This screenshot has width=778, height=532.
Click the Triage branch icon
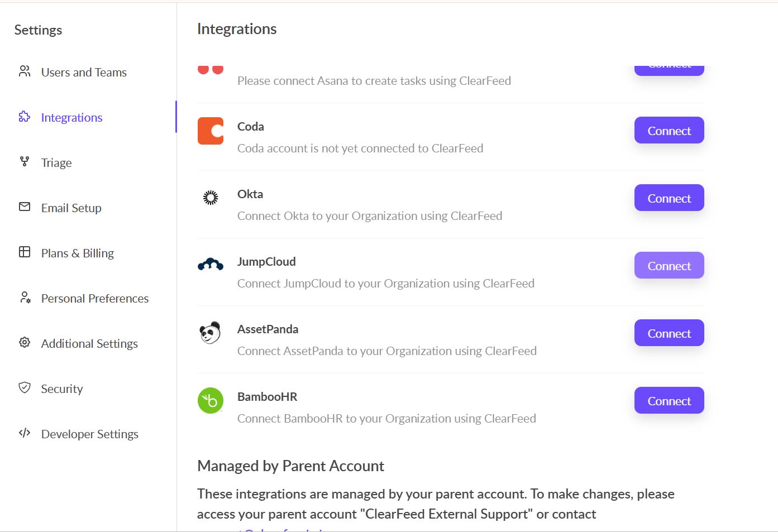(x=25, y=162)
